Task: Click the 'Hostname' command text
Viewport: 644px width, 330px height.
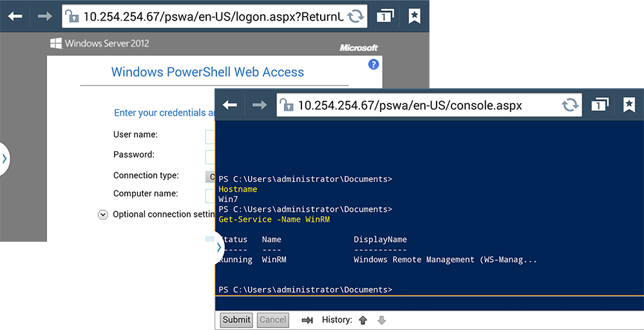Action: [x=238, y=189]
